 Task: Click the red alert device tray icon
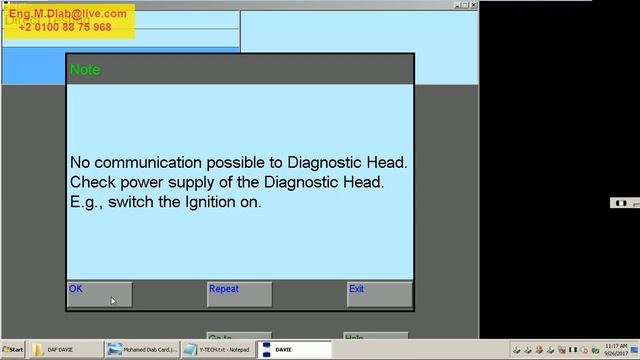point(539,350)
